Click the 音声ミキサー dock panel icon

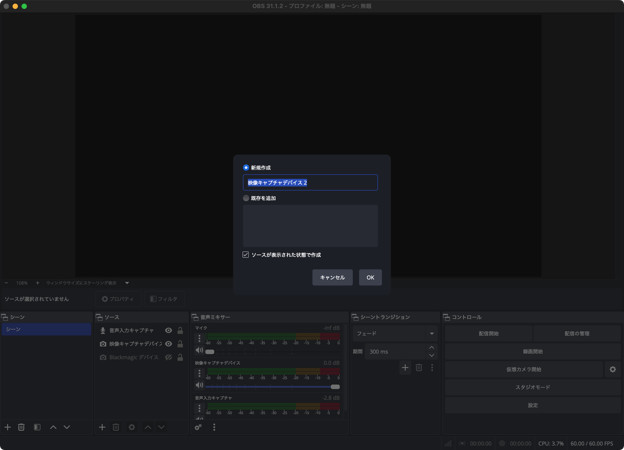coord(195,317)
